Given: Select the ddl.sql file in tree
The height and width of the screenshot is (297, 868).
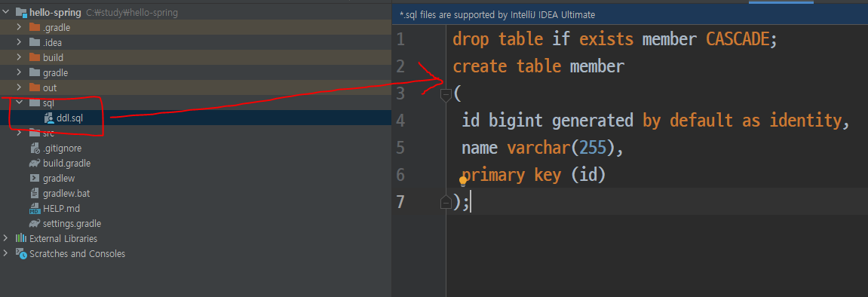Looking at the screenshot, I should click(69, 118).
